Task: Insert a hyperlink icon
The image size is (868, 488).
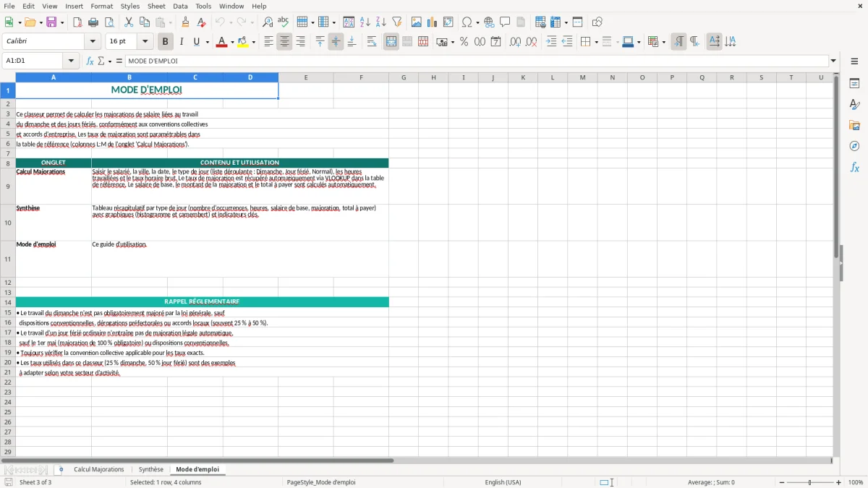Action: [489, 22]
